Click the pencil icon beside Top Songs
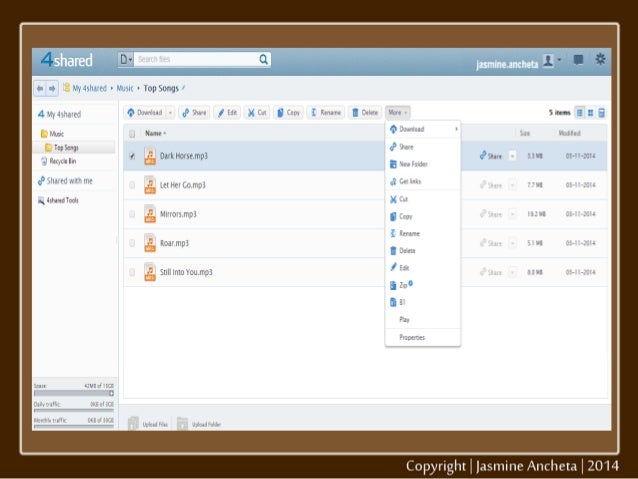This screenshot has height=479, width=638. click(x=184, y=87)
